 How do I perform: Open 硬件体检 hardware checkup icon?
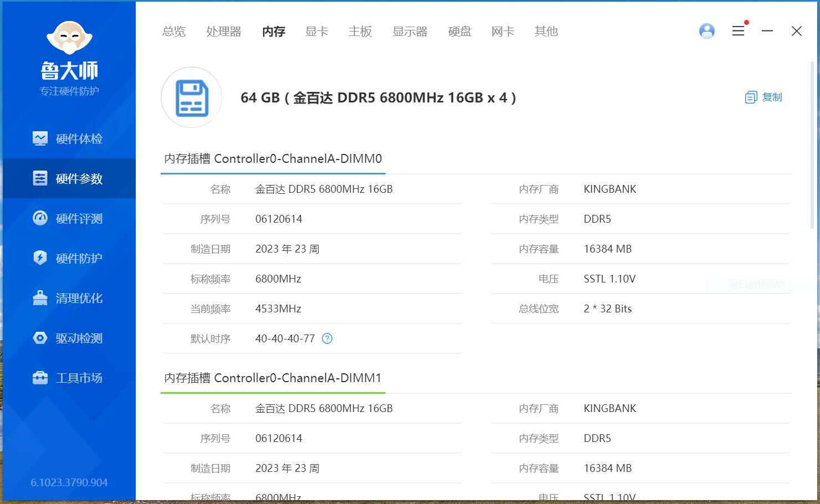(x=40, y=138)
